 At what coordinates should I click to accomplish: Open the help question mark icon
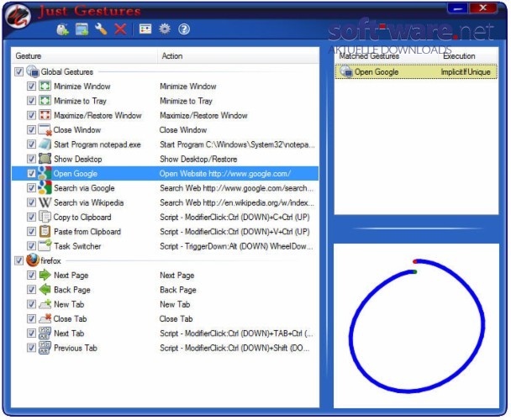(x=184, y=29)
